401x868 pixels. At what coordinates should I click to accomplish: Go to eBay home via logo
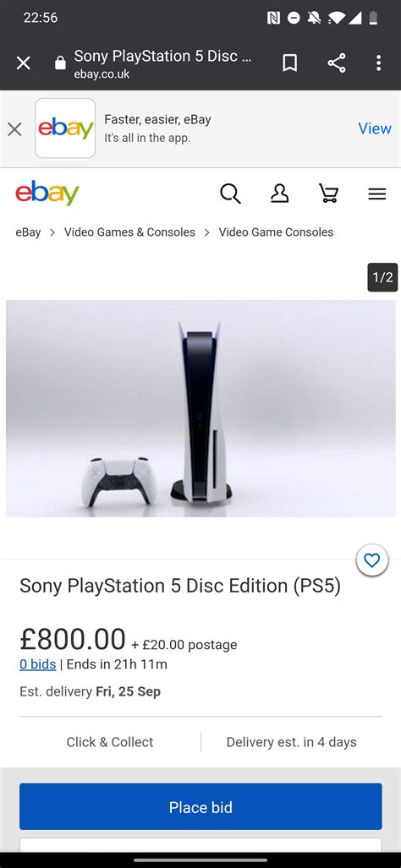coord(47,193)
